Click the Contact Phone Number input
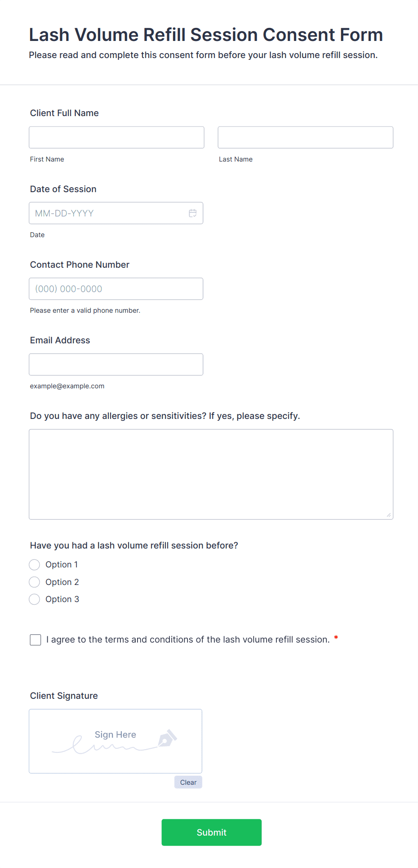 (x=116, y=289)
